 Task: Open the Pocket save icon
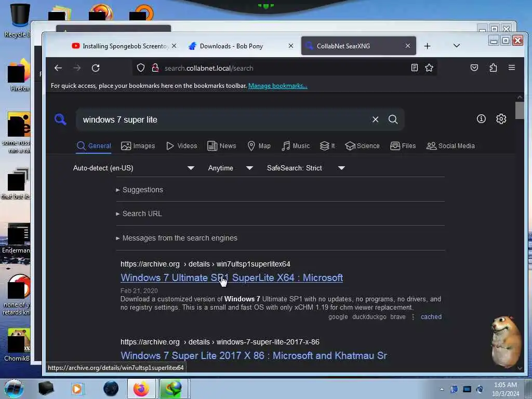474,68
